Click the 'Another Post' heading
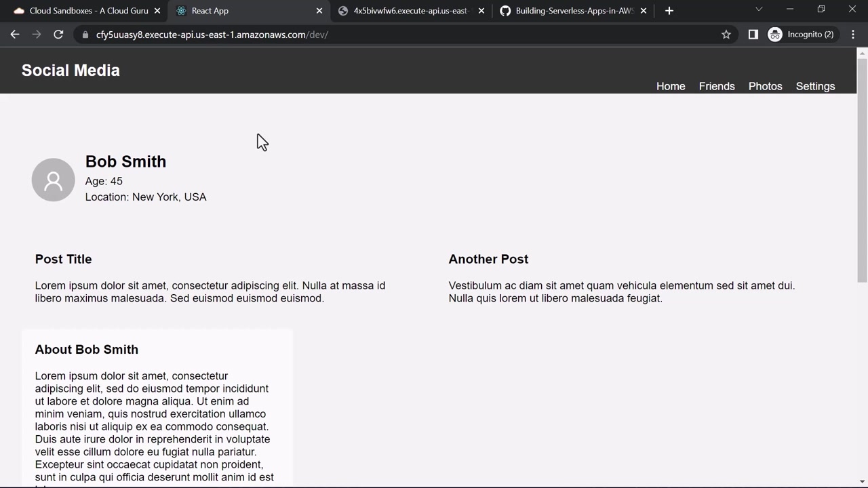 click(x=488, y=259)
